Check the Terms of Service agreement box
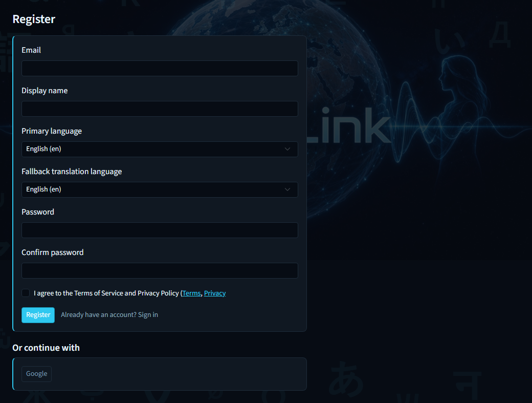 click(26, 293)
